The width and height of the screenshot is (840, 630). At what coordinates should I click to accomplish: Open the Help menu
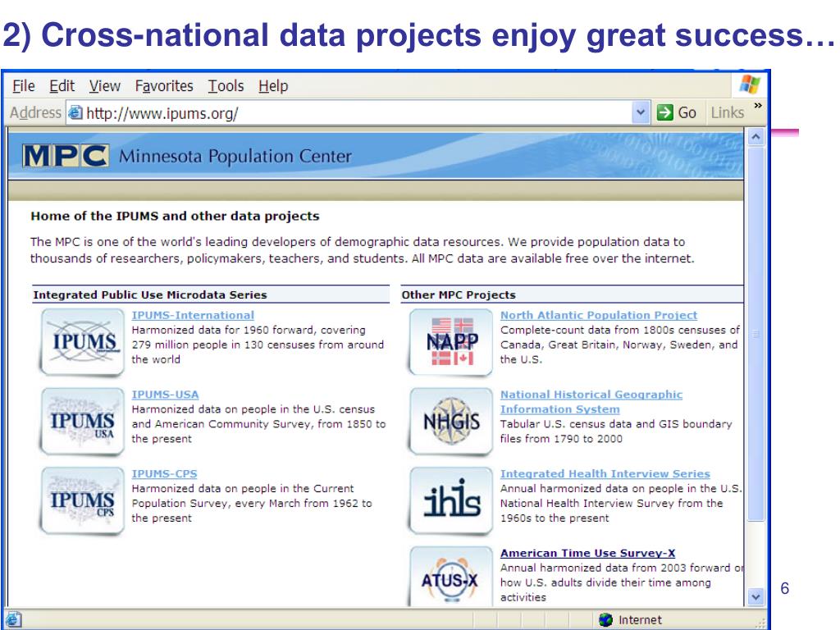273,85
